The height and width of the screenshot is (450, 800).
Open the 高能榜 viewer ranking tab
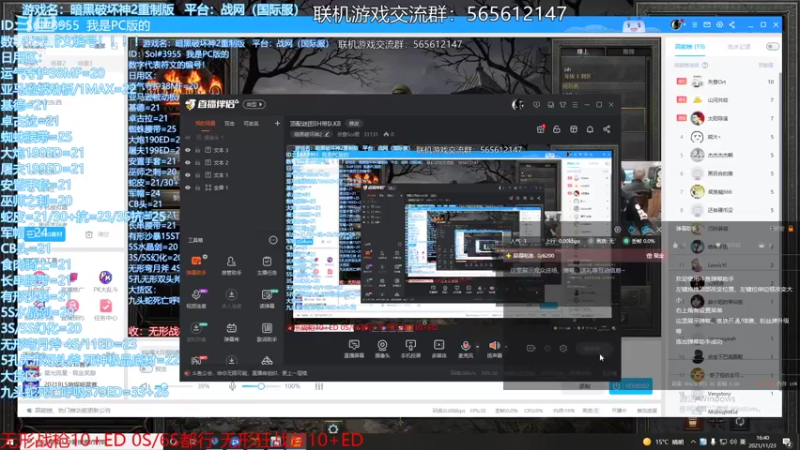(x=690, y=46)
